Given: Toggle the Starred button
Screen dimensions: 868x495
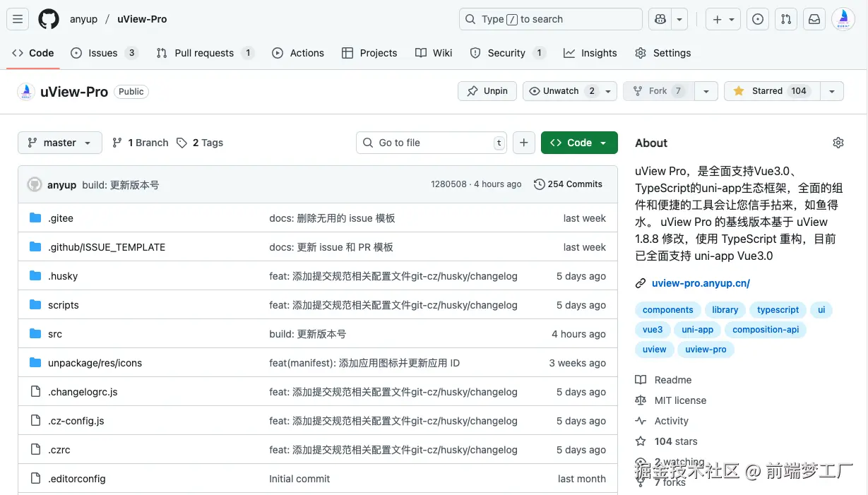Looking at the screenshot, I should tap(771, 91).
